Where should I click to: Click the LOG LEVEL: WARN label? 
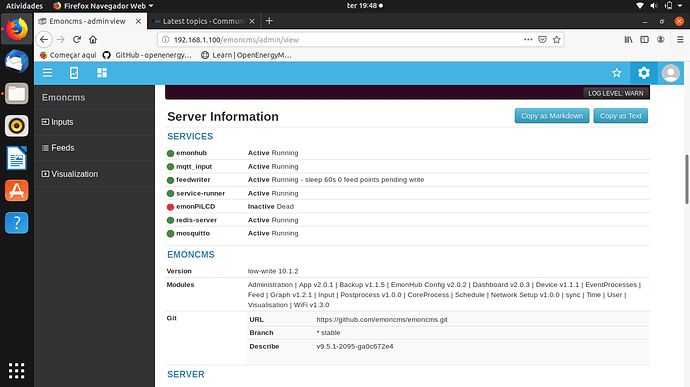pyautogui.click(x=616, y=93)
